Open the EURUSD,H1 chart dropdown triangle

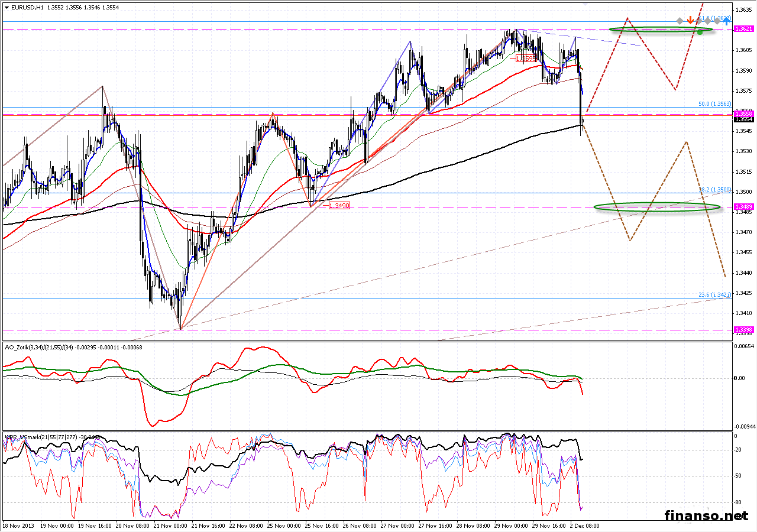[x=6, y=8]
